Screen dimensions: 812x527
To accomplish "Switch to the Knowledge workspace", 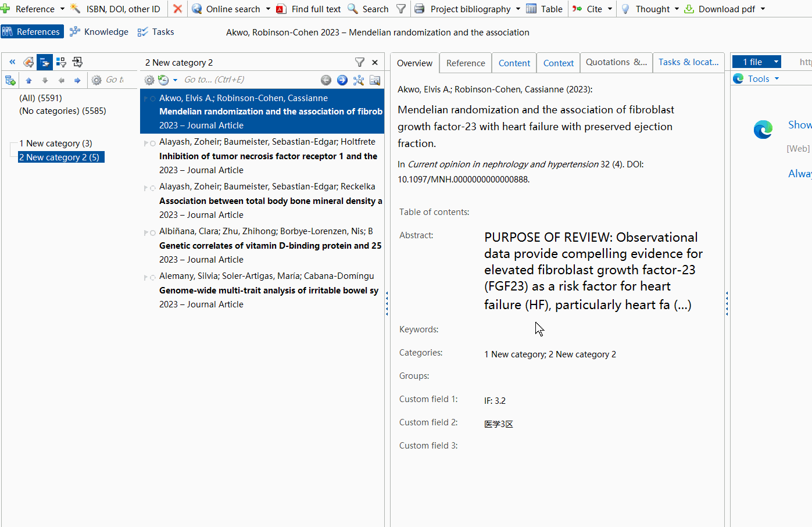I will [x=99, y=31].
